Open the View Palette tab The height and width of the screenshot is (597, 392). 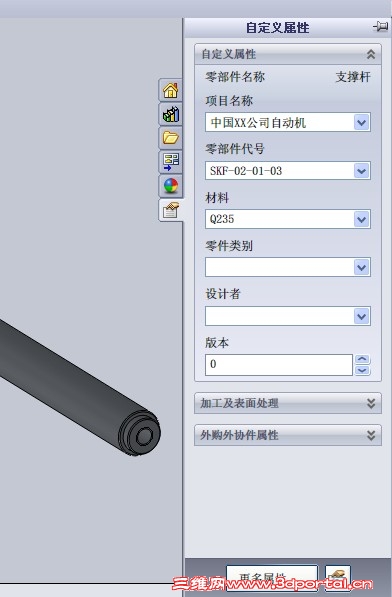tap(171, 161)
